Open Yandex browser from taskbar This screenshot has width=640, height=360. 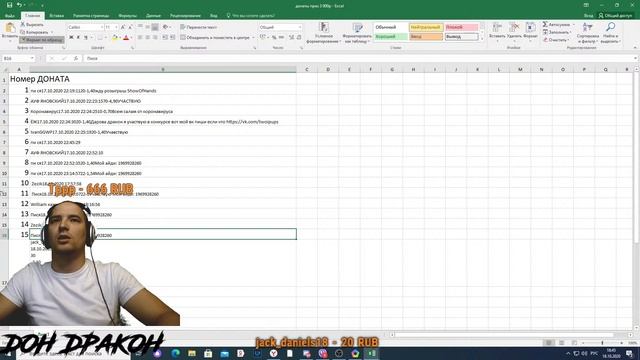click(273, 353)
